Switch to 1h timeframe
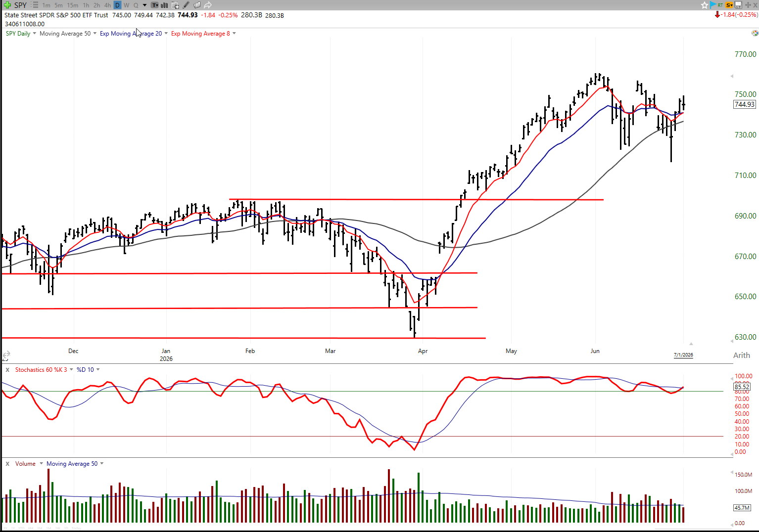 click(86, 5)
